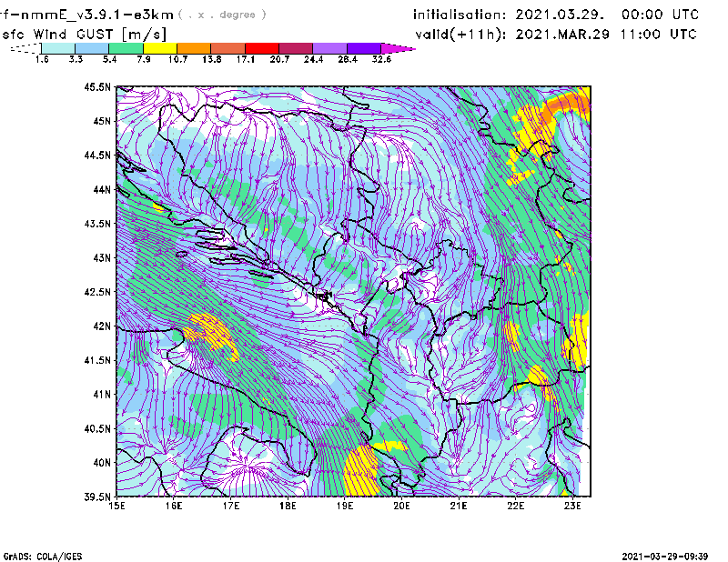The image size is (728, 562).
Task: Click the 39.5N latitude label
Action: pyautogui.click(x=97, y=497)
